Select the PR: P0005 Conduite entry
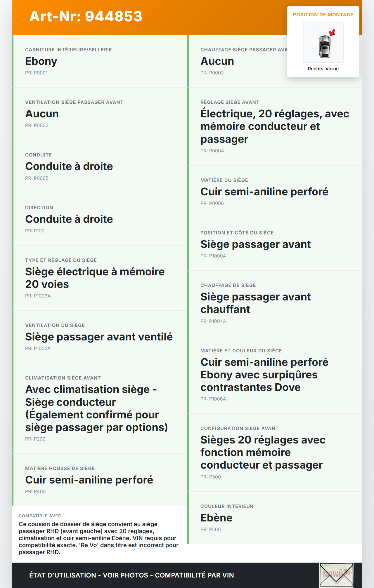Image resolution: width=374 pixels, height=588 pixels. (x=37, y=178)
